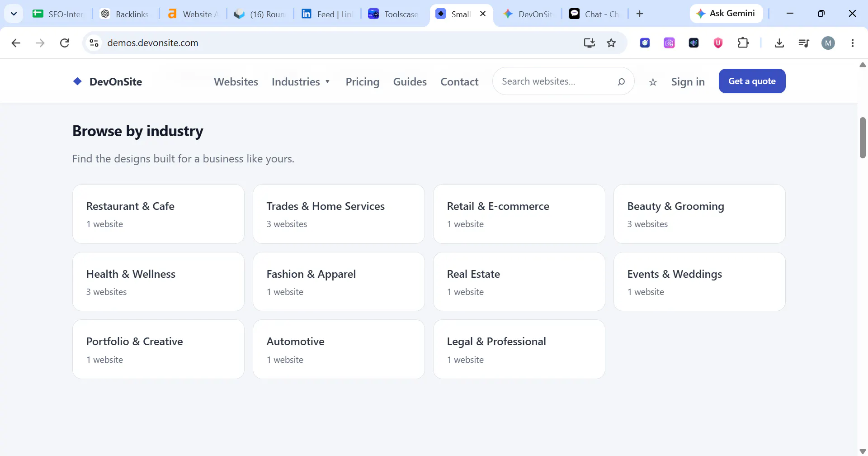Open the Portfolio & Creative card
The height and width of the screenshot is (456, 868).
(158, 349)
